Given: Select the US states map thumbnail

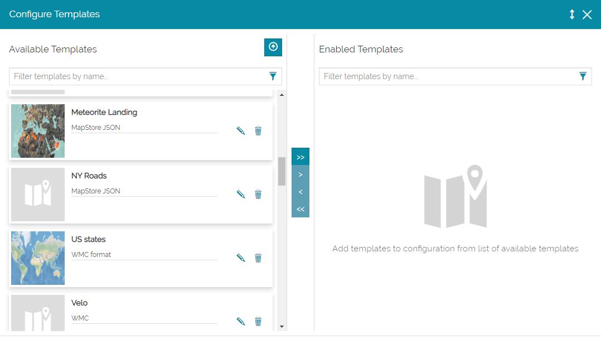Looking at the screenshot, I should [38, 258].
